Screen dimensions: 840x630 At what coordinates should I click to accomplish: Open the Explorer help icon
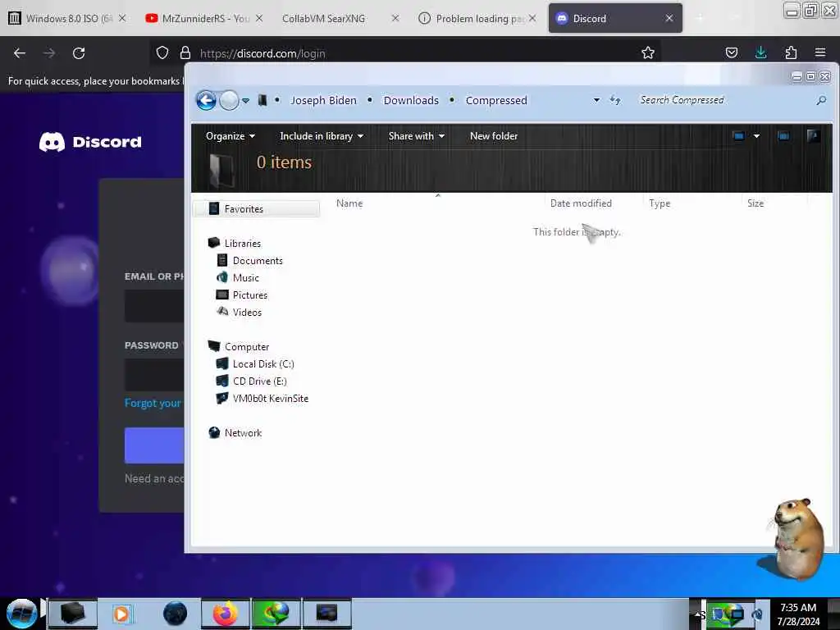pos(813,136)
